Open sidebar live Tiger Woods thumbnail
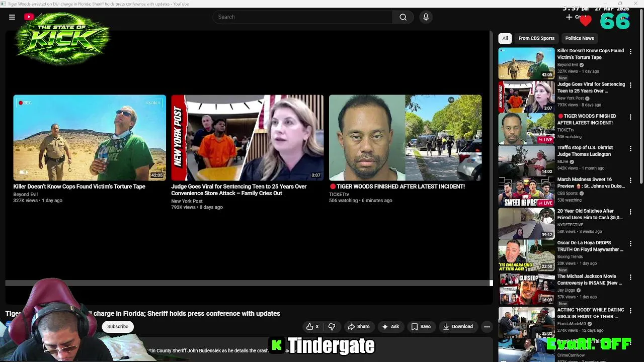 [526, 129]
